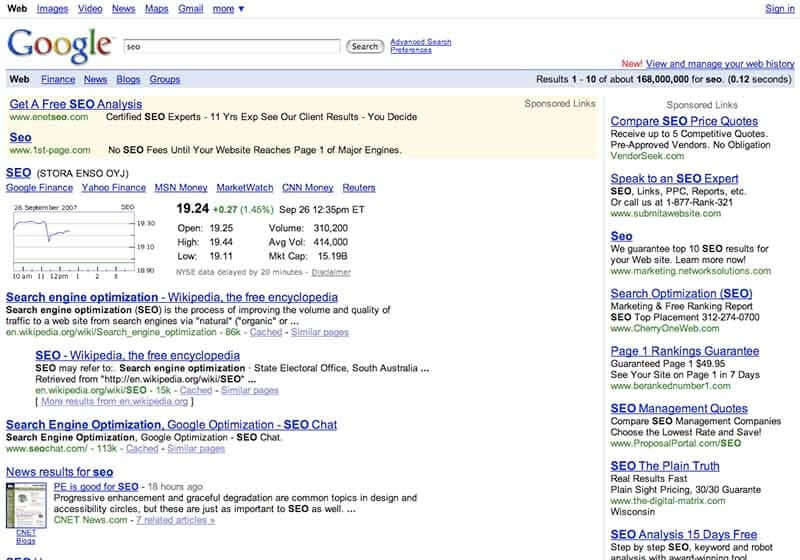
Task: Open 'Get A Free SEO Analysis' ad
Action: (76, 104)
